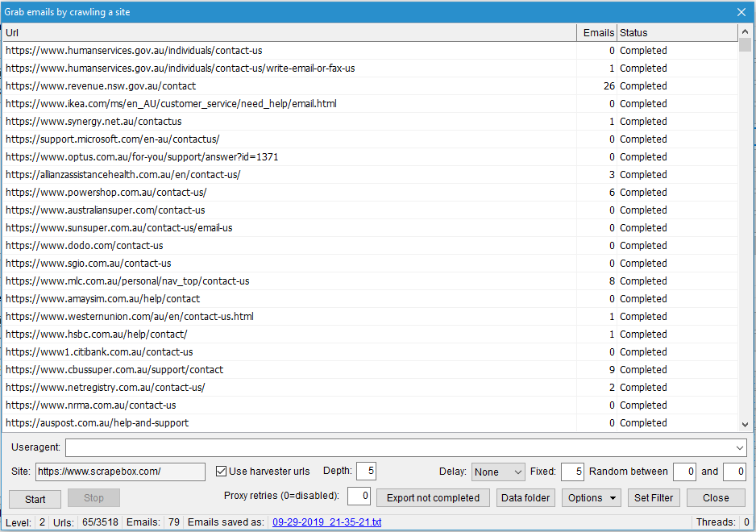
Task: Click into the Site URL field
Action: (121, 472)
